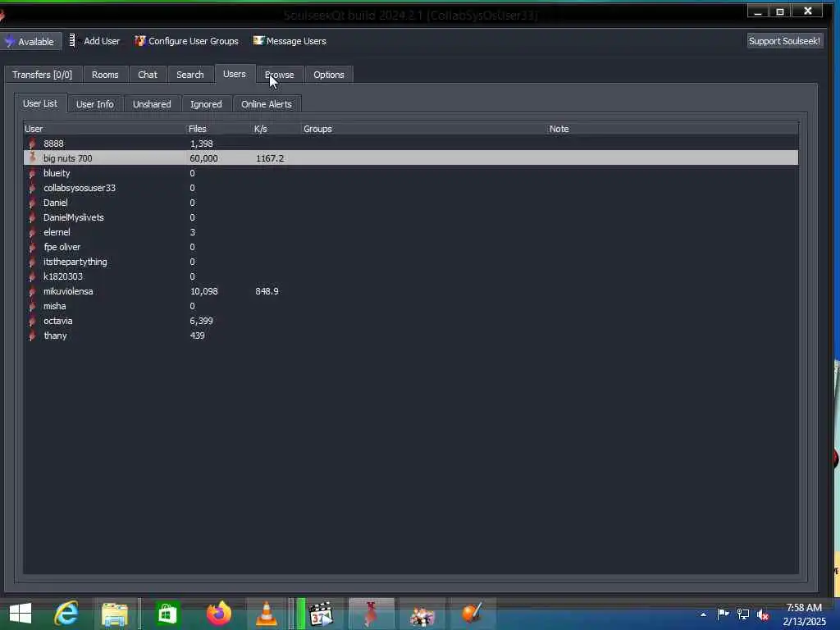Click the muted volume tray icon

pos(764,615)
